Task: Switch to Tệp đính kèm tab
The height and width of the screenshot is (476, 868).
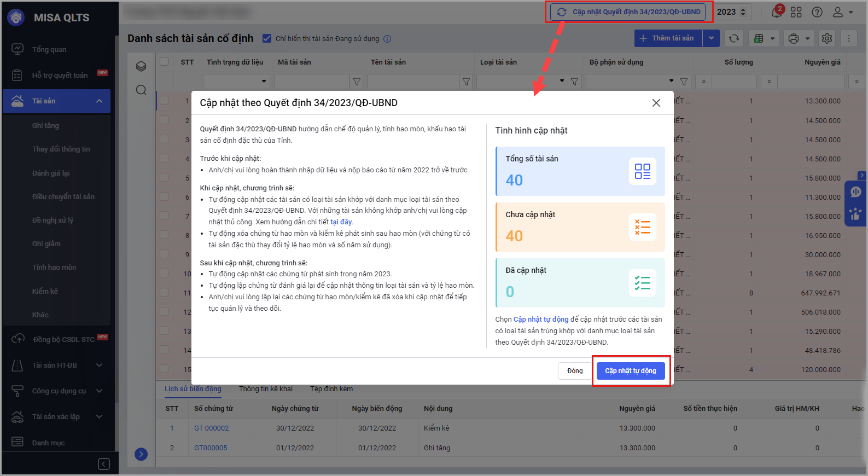Action: [x=331, y=389]
